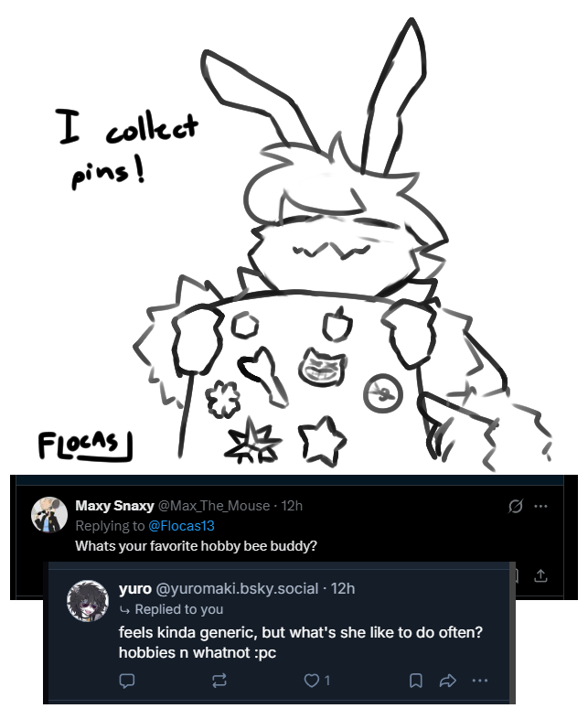Click the 12h timestamp on yuro's post

click(343, 588)
